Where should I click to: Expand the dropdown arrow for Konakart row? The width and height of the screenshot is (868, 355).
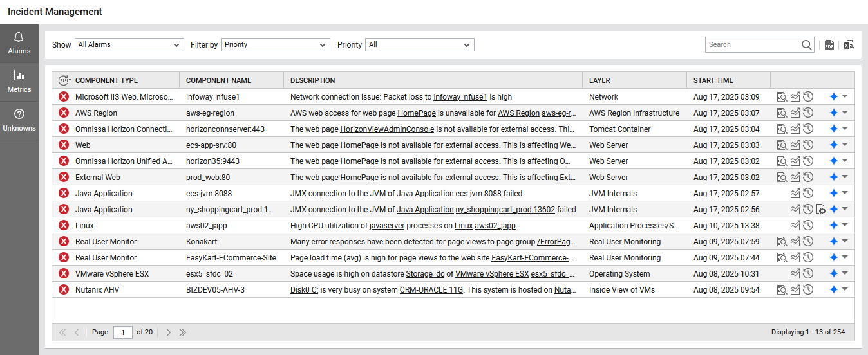click(x=845, y=241)
